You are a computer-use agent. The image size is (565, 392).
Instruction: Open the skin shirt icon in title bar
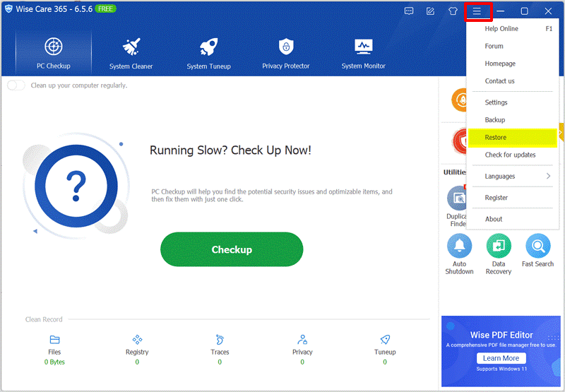pyautogui.click(x=453, y=11)
